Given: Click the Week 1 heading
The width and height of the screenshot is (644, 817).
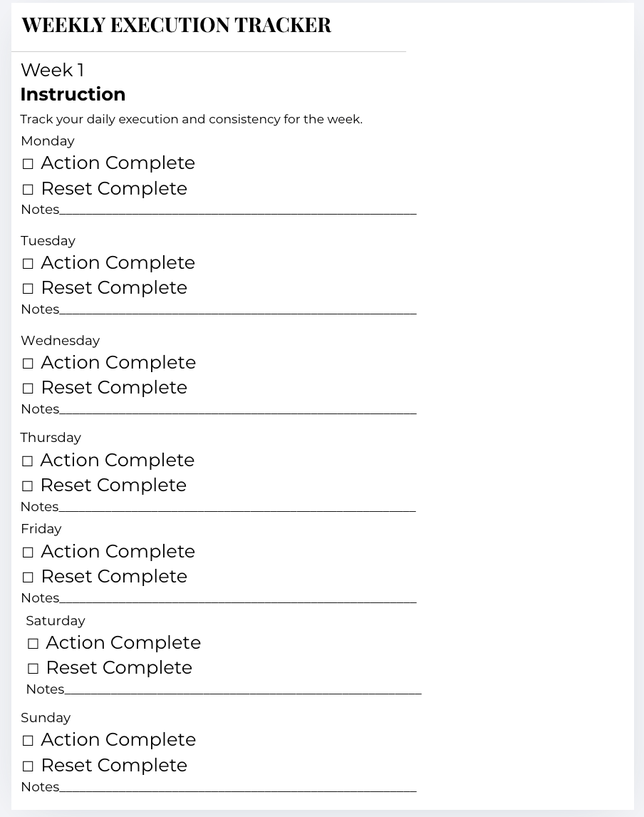Looking at the screenshot, I should 52,70.
